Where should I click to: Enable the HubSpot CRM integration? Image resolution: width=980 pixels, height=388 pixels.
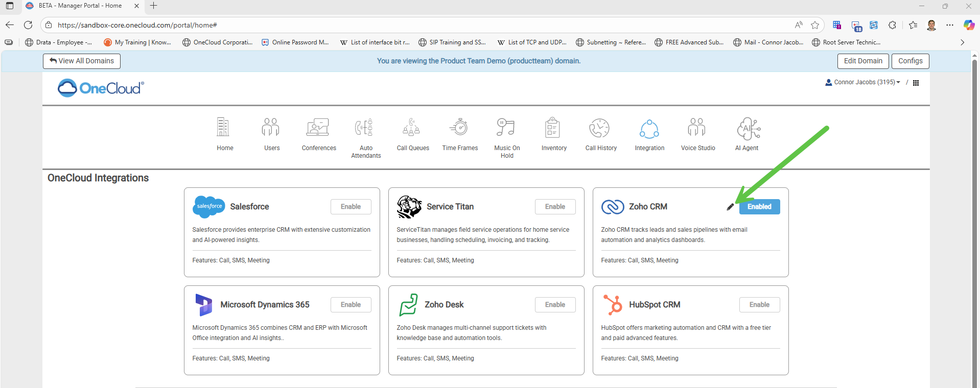tap(759, 305)
